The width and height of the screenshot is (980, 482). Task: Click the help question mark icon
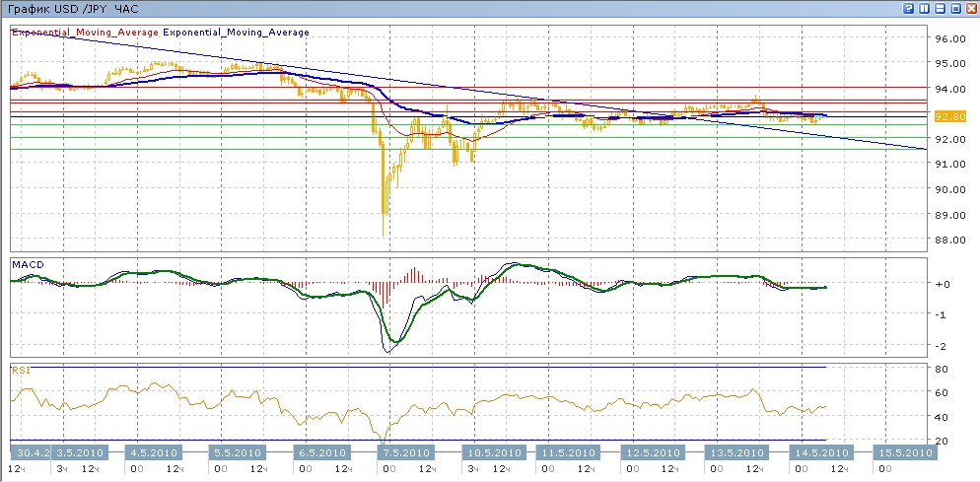coord(908,8)
